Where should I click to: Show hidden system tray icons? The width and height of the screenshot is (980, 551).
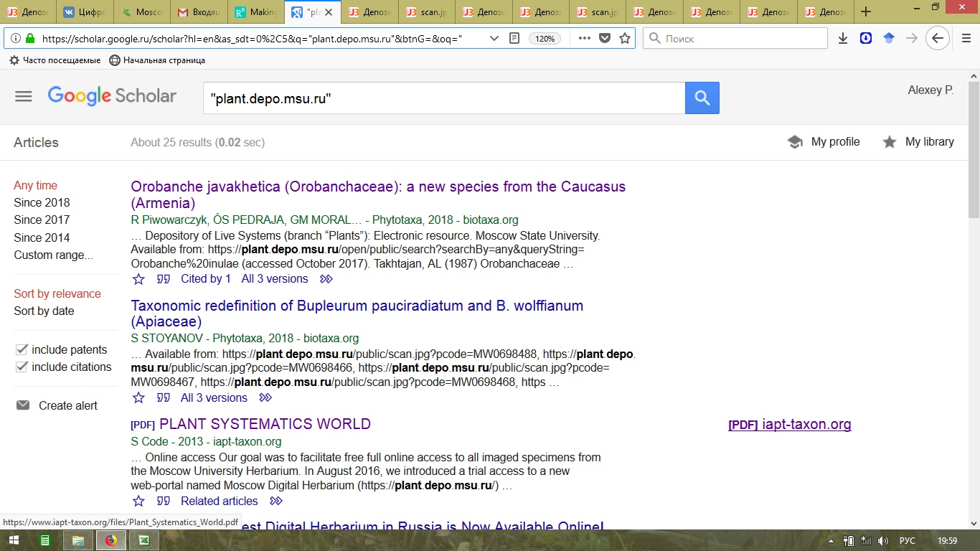click(x=831, y=541)
